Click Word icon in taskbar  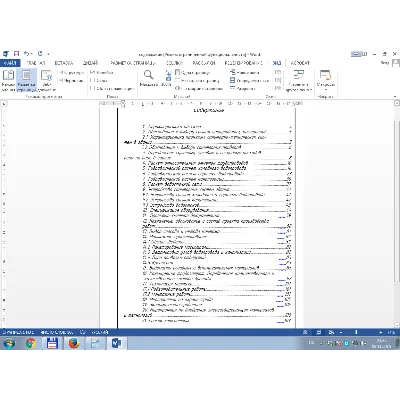(116, 343)
